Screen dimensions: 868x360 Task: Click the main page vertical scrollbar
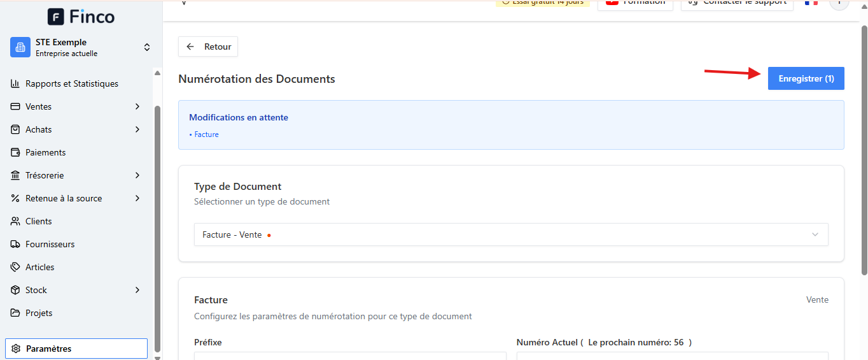pos(864,150)
